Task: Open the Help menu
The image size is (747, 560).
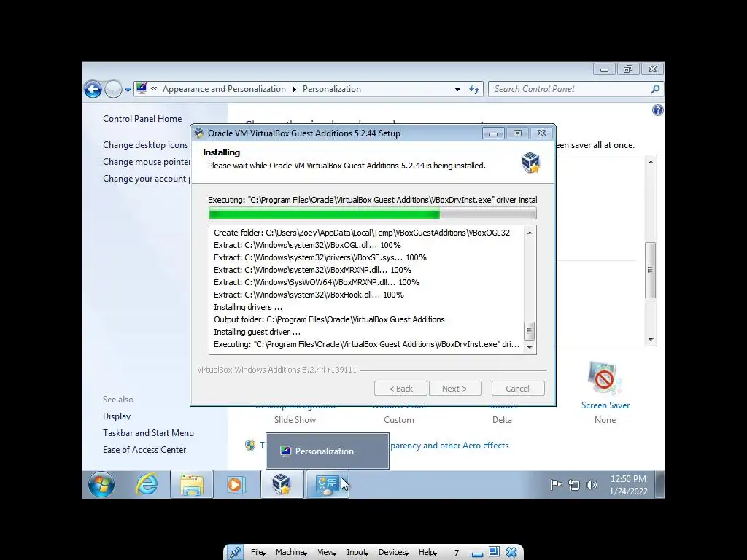Action: (427, 552)
